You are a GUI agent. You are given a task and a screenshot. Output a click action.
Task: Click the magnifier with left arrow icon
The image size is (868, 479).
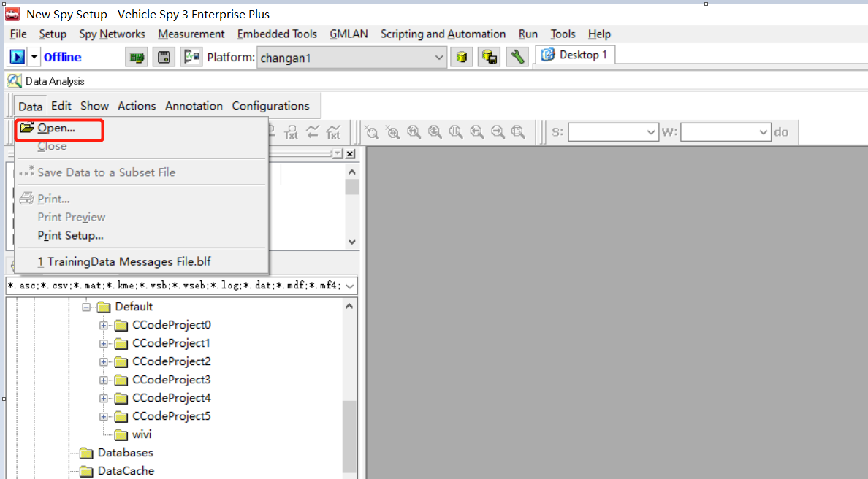(476, 131)
